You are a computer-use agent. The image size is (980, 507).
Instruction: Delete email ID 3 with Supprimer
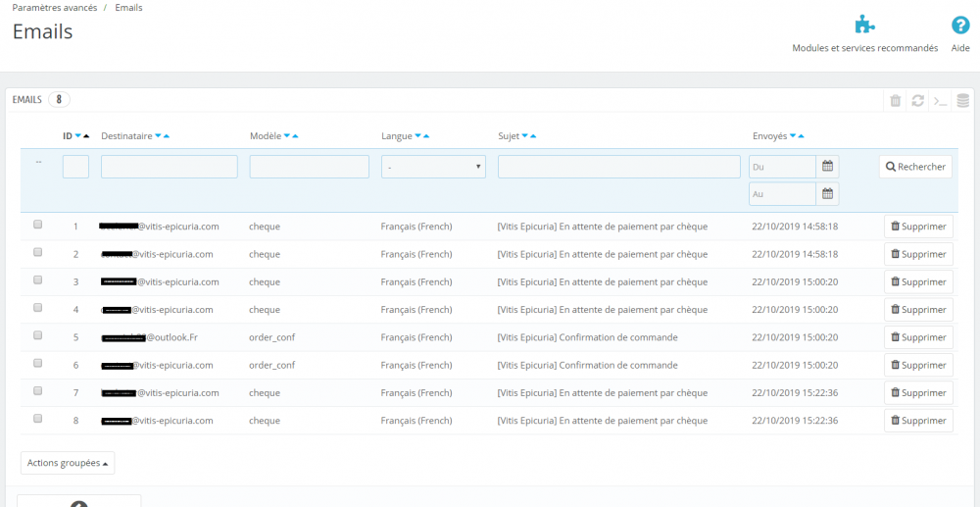tap(919, 282)
